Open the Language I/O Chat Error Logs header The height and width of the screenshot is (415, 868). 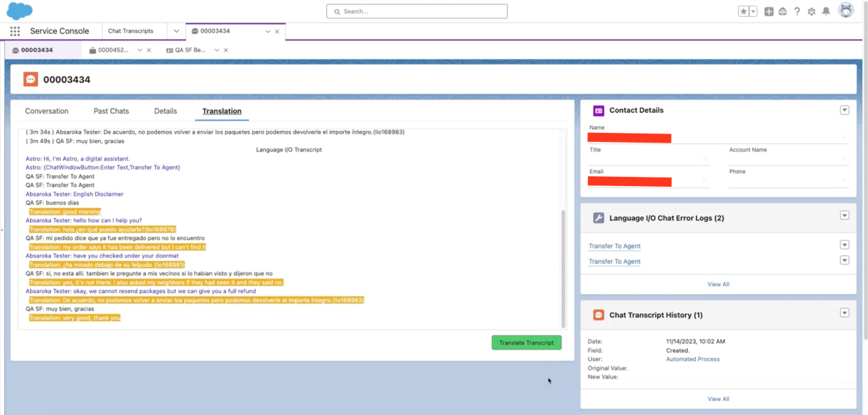666,218
